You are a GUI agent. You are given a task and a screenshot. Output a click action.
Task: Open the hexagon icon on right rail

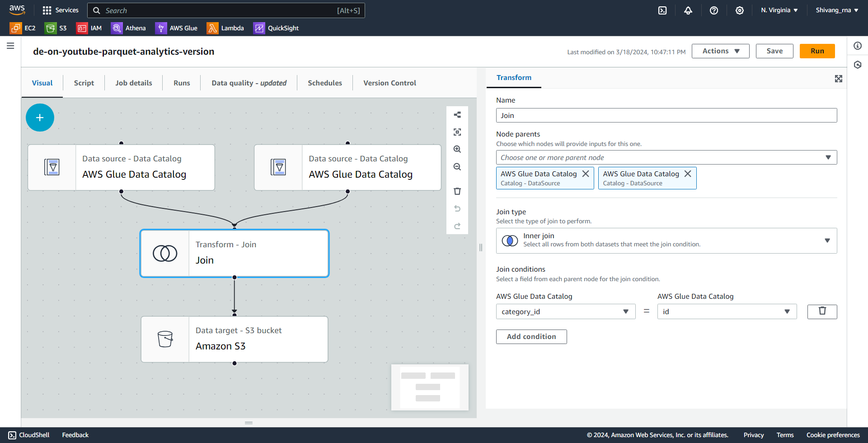[x=858, y=65]
